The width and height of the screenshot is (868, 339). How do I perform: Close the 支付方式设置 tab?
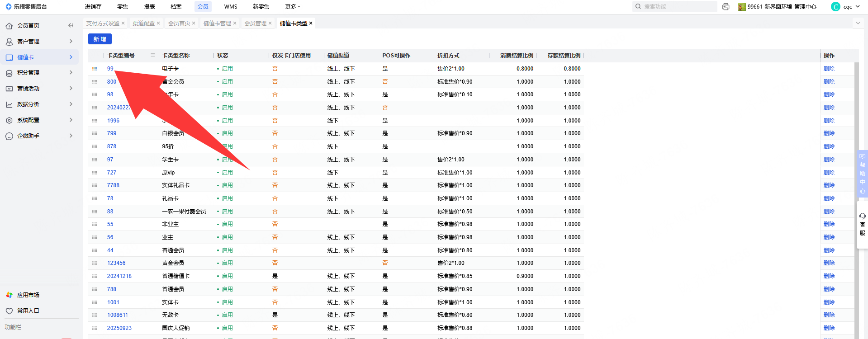(123, 23)
